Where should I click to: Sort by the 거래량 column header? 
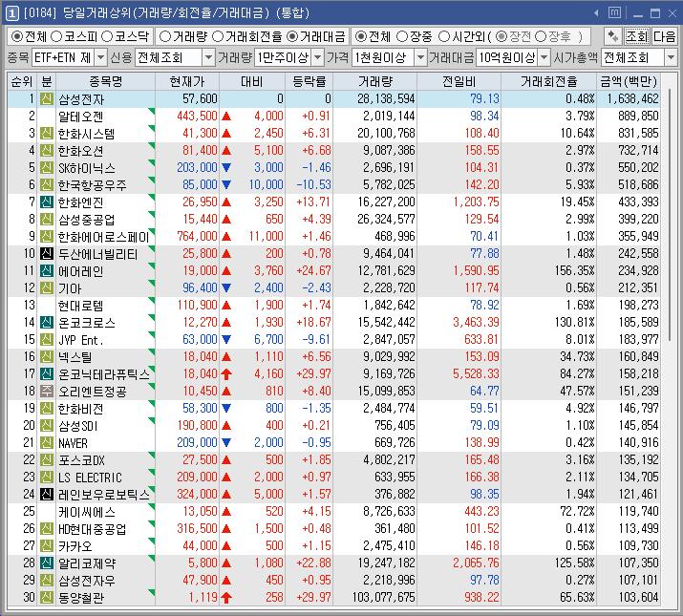pos(375,82)
